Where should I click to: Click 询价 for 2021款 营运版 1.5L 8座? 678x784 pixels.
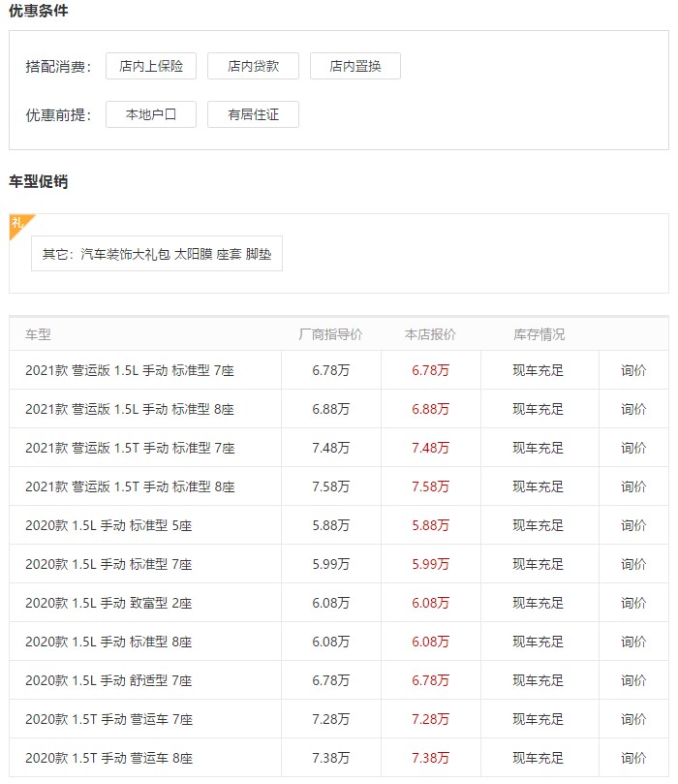point(633,409)
